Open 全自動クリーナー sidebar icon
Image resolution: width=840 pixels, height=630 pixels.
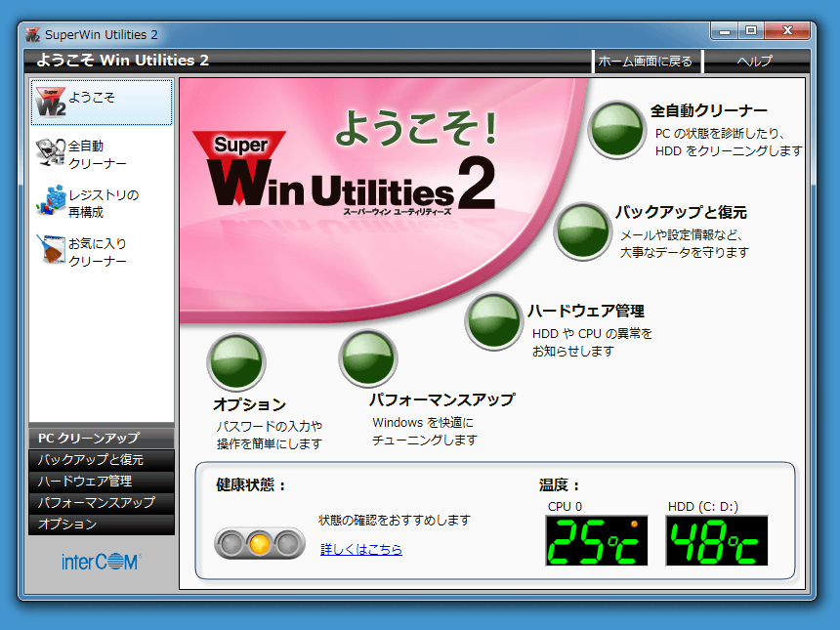coord(51,152)
